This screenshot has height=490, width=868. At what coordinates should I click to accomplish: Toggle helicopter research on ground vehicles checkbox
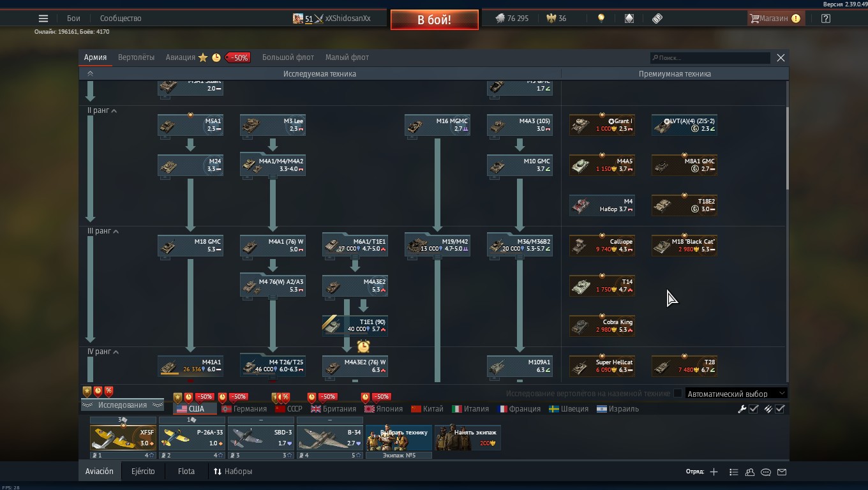coord(678,394)
